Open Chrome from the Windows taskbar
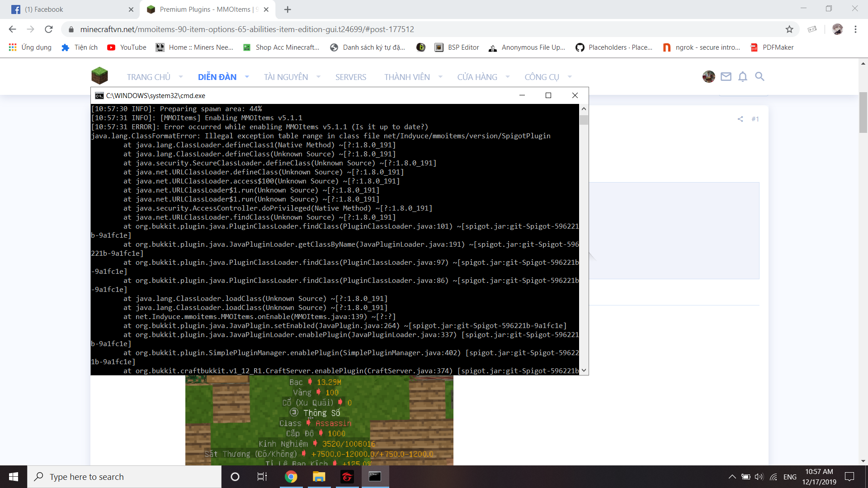The width and height of the screenshot is (868, 488). (x=291, y=477)
